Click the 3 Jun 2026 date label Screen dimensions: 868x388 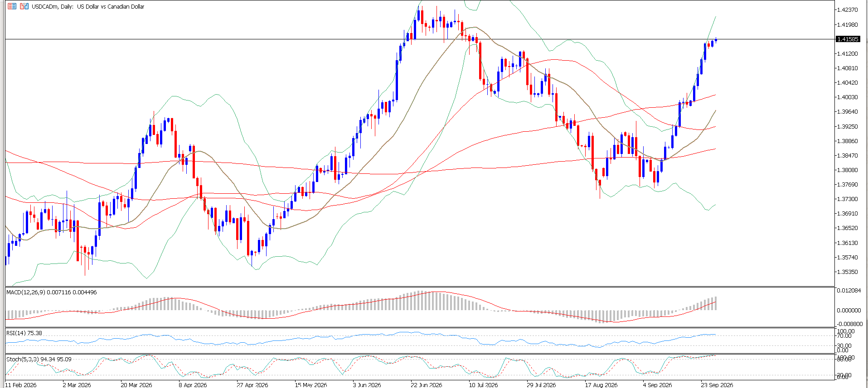point(367,385)
